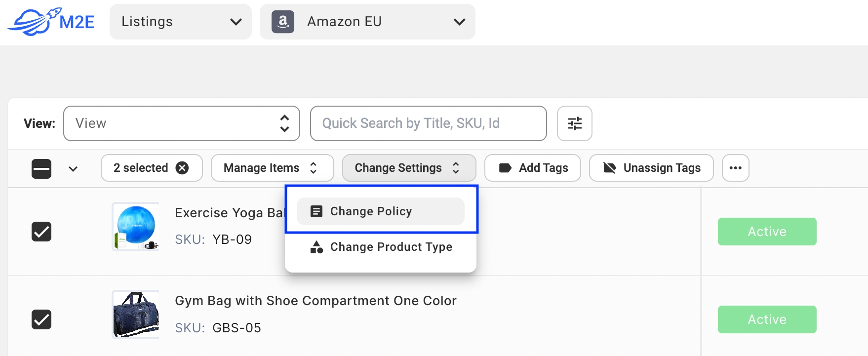Open the more actions ellipsis button
868x356 pixels.
735,168
